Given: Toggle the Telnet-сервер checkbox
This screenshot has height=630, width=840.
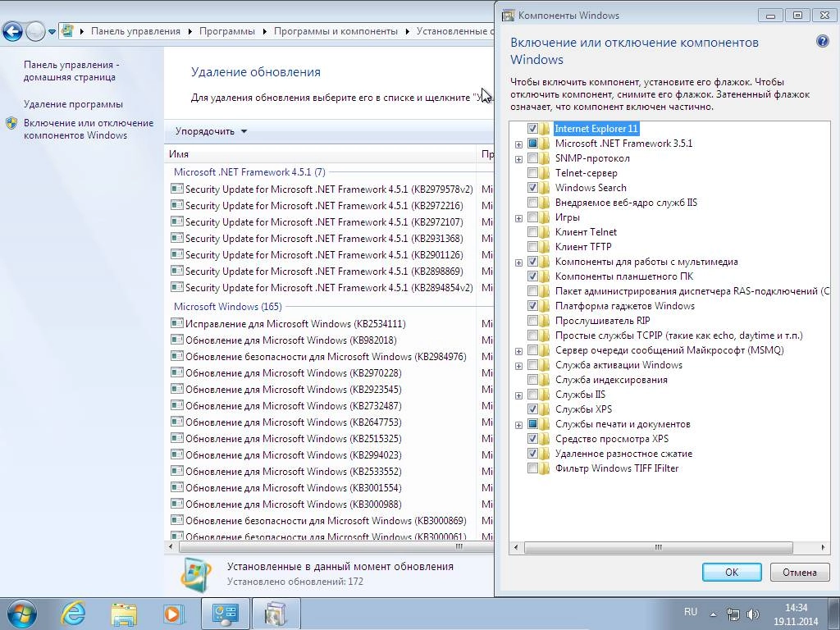Looking at the screenshot, I should click(x=532, y=172).
